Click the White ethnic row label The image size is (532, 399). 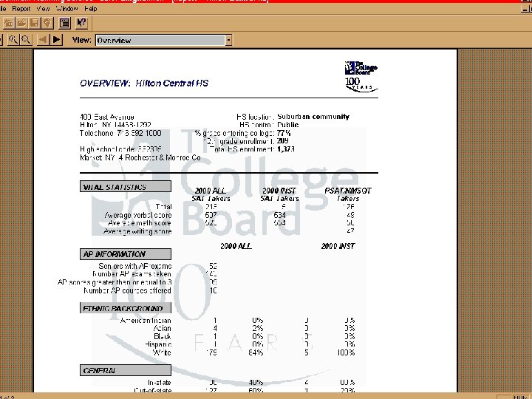pyautogui.click(x=162, y=352)
